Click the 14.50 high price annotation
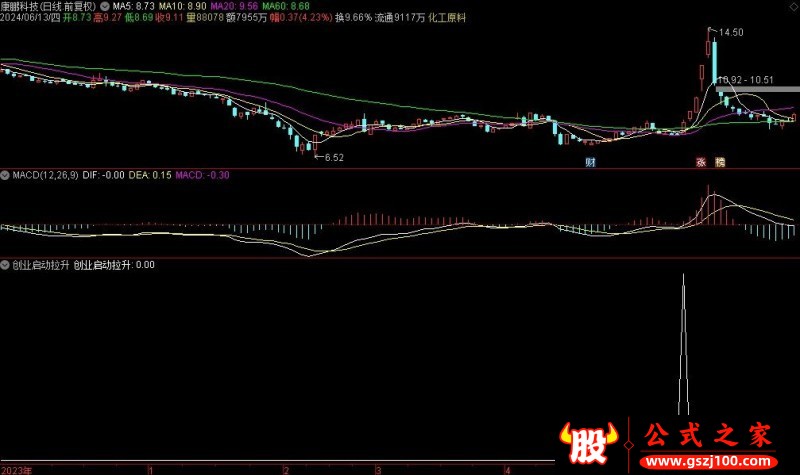This screenshot has height=475, width=800. tap(731, 33)
